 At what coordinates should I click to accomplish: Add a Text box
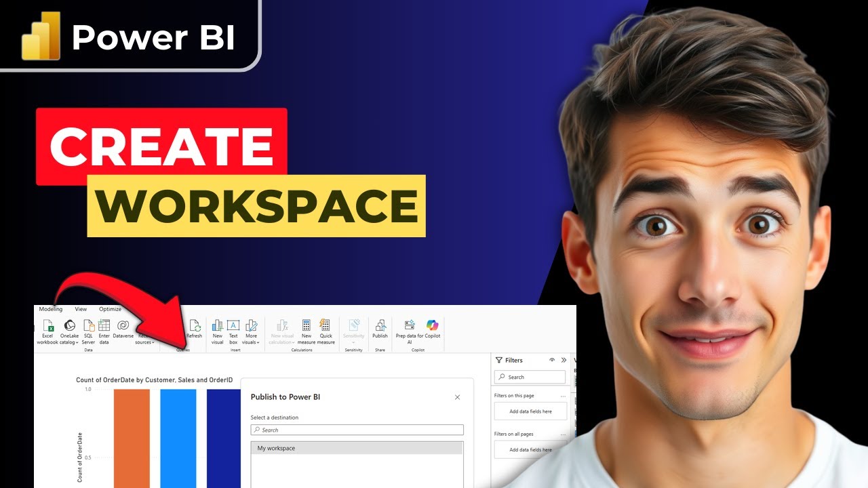pos(233,331)
